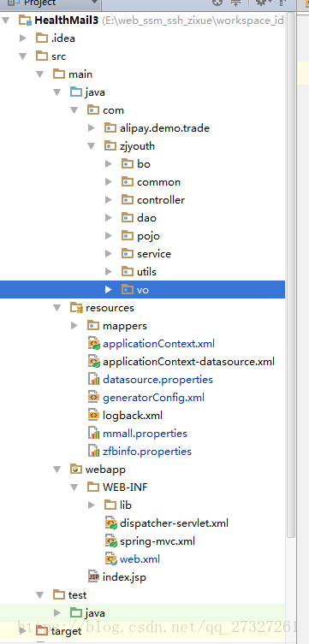Click the webapp web root folder icon
The width and height of the screenshot is (309, 644).
coord(76,469)
